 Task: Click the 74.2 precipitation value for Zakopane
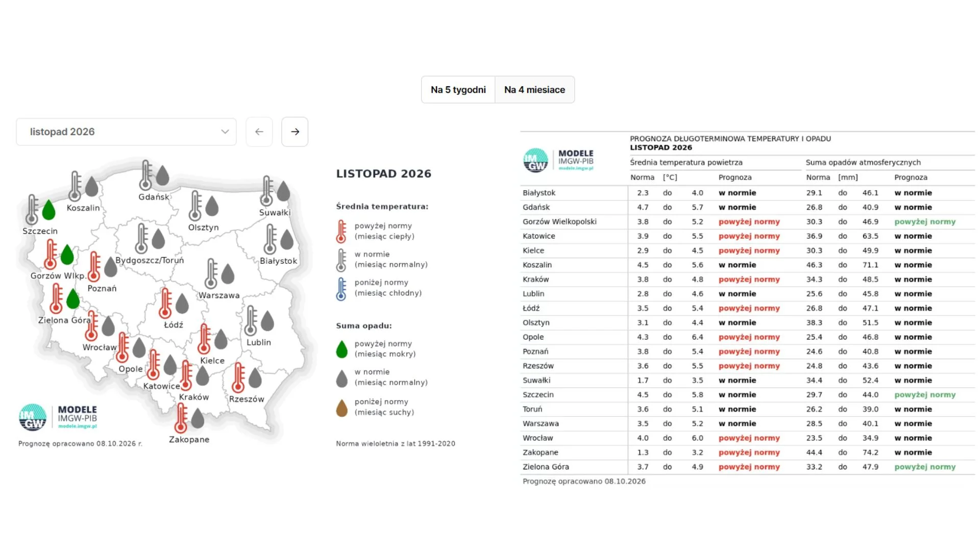870,453
